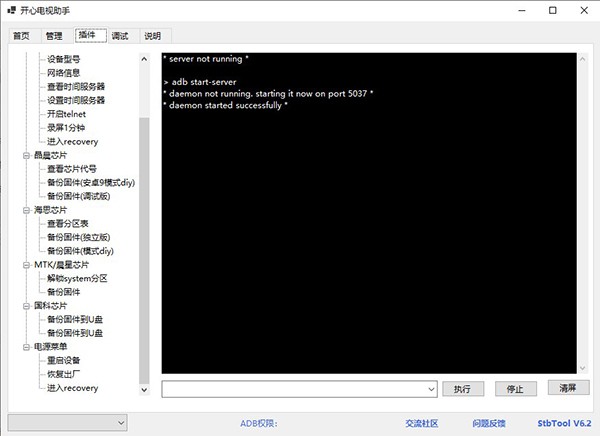Open the command input dropdown arrow
Viewport: 600px width, 436px height.
tap(431, 388)
